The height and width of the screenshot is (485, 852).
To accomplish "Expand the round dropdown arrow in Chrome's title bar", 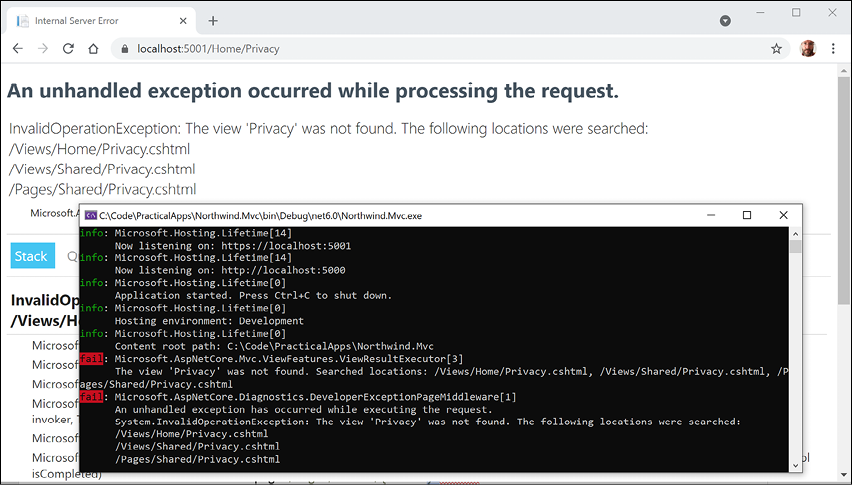I will [x=725, y=20].
